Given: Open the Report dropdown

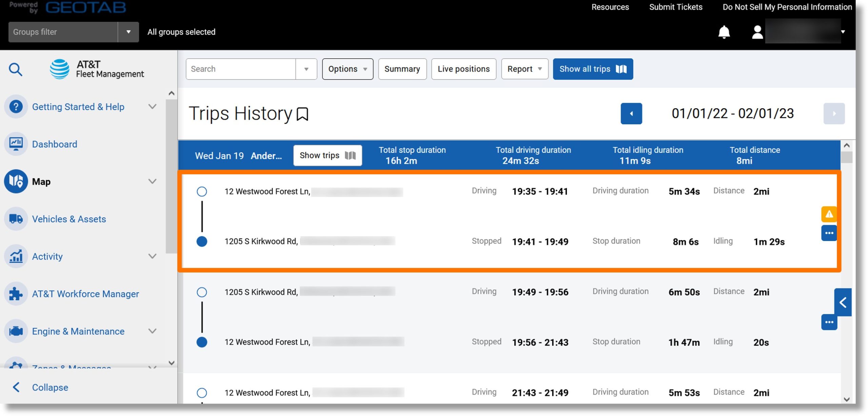Looking at the screenshot, I should coord(525,69).
